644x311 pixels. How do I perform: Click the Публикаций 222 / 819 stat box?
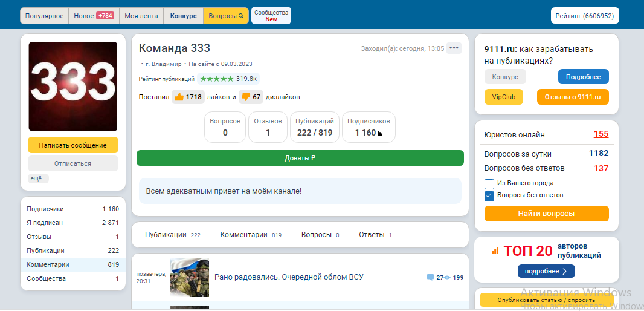pos(315,127)
